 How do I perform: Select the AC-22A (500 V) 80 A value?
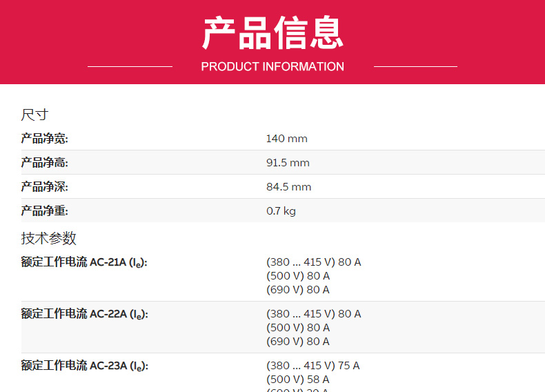click(297, 328)
